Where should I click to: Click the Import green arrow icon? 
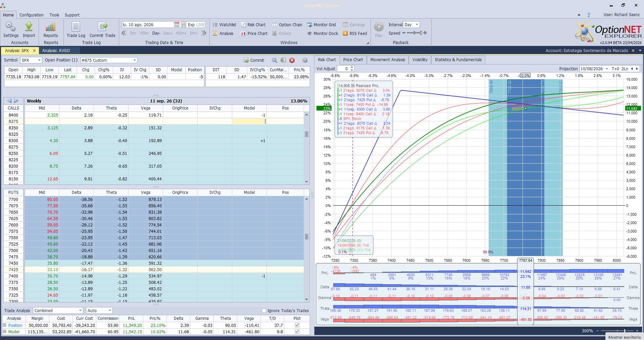click(x=29, y=27)
